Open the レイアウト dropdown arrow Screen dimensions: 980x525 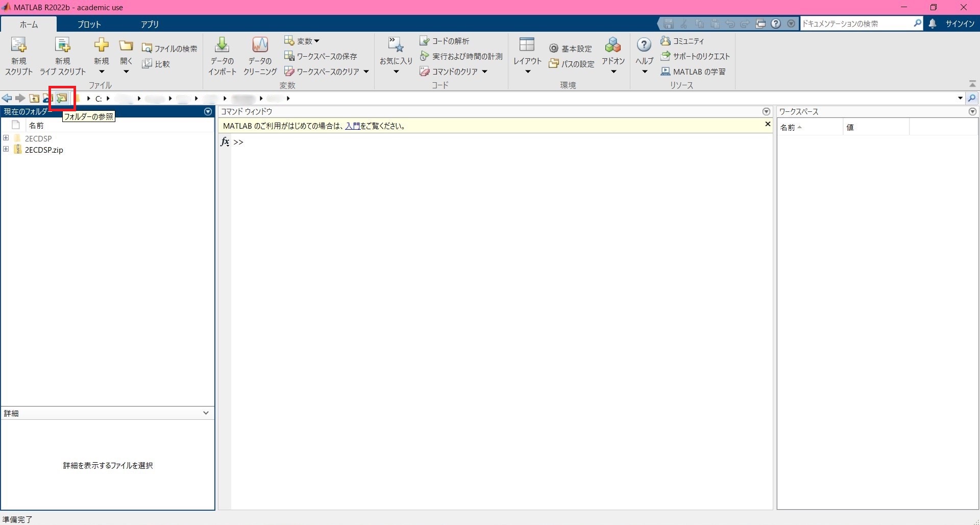coord(528,72)
